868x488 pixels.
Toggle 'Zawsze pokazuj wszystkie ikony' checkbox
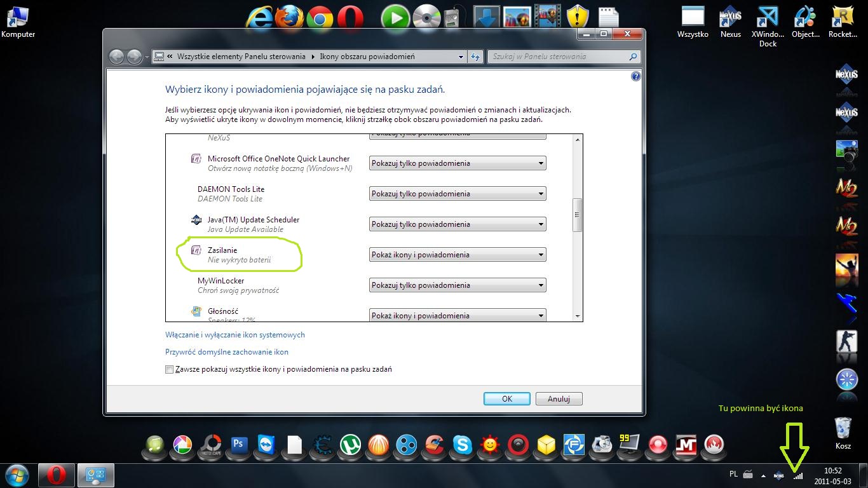[169, 369]
